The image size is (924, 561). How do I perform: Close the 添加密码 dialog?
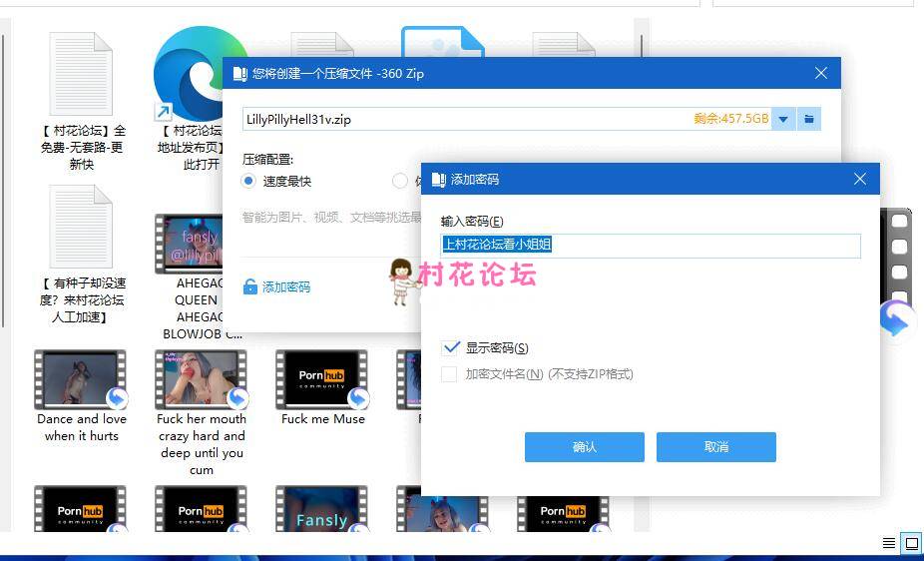pos(860,179)
